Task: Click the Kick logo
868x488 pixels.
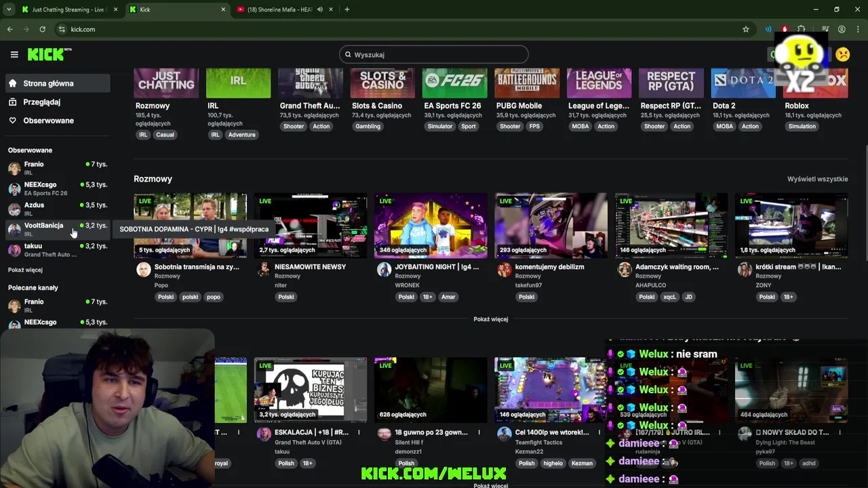Action: click(50, 54)
